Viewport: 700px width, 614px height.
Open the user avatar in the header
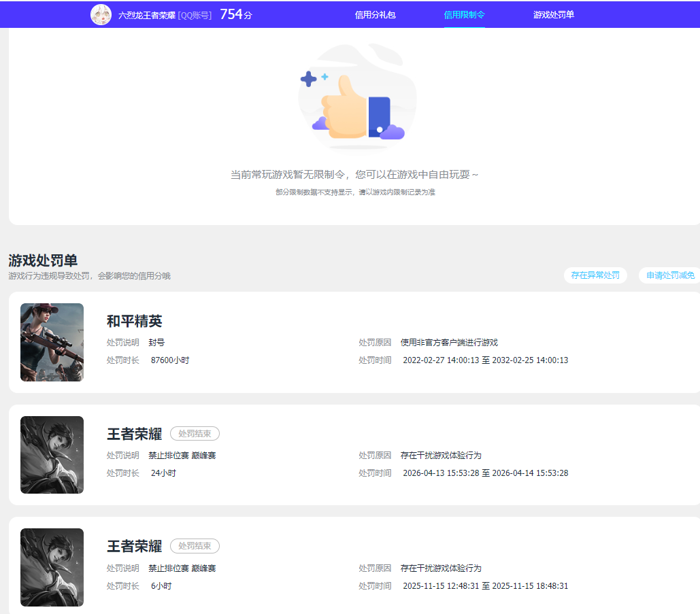[x=101, y=15]
